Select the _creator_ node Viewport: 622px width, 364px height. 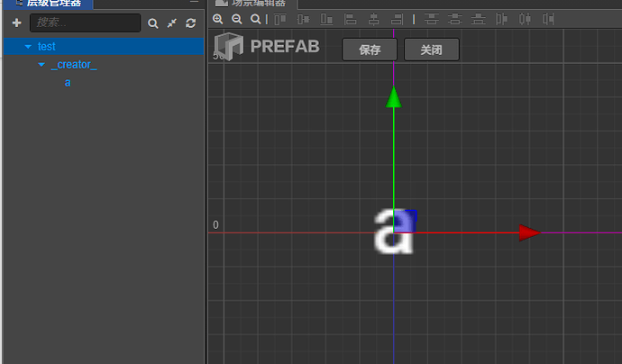pyautogui.click(x=74, y=65)
